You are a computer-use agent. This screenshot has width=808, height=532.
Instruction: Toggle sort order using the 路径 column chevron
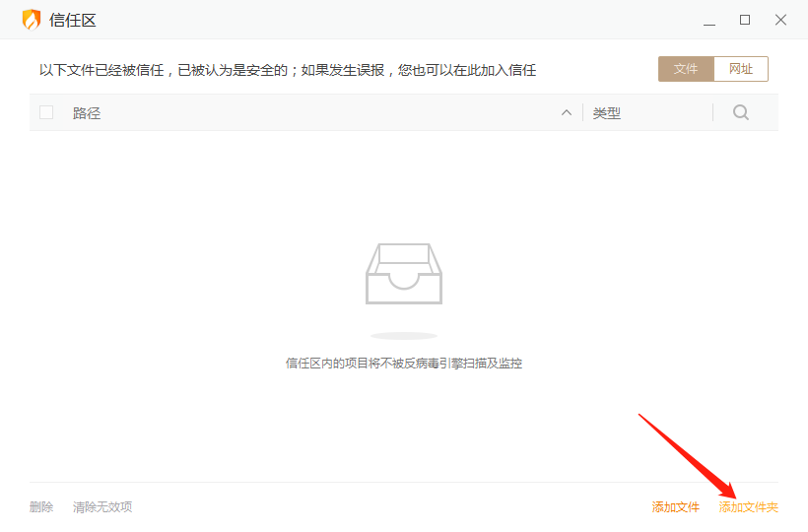coord(567,112)
